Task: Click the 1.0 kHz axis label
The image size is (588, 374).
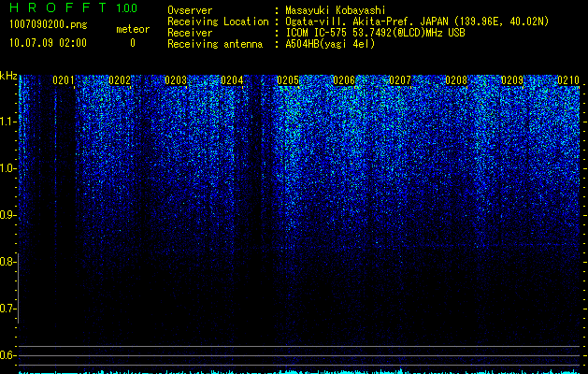Action: pyautogui.click(x=7, y=168)
